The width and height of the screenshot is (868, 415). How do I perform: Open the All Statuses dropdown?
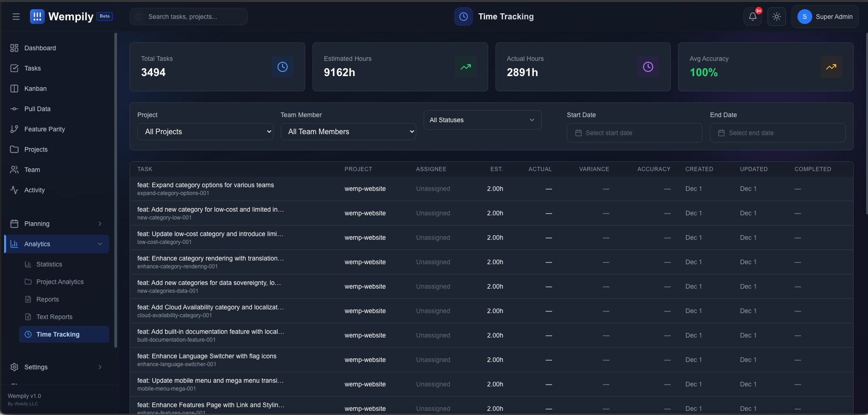click(482, 120)
